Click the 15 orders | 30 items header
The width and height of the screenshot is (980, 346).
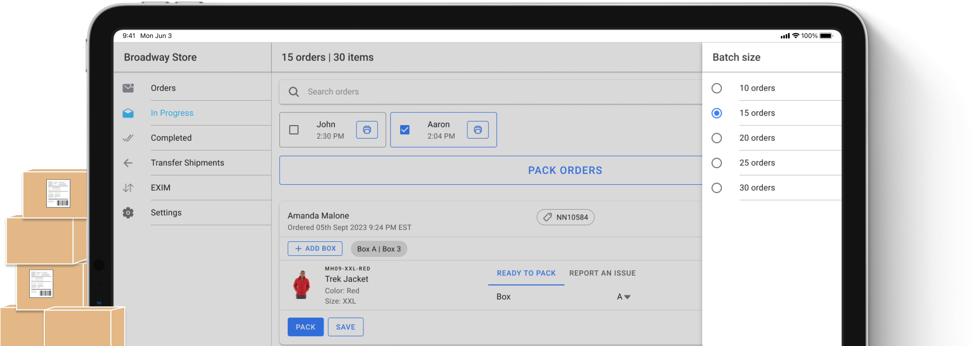tap(327, 57)
